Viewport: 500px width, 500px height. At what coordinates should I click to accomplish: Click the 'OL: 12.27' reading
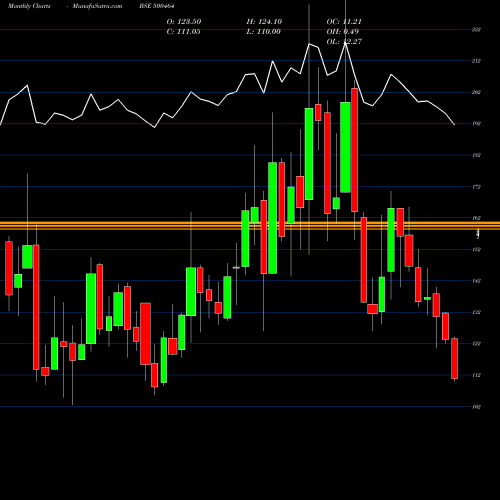click(x=344, y=42)
